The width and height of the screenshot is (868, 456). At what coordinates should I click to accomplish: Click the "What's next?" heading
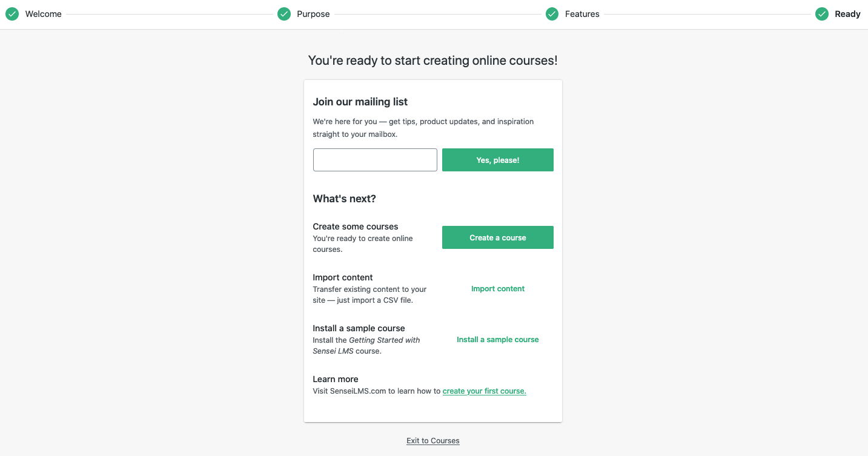(x=344, y=199)
